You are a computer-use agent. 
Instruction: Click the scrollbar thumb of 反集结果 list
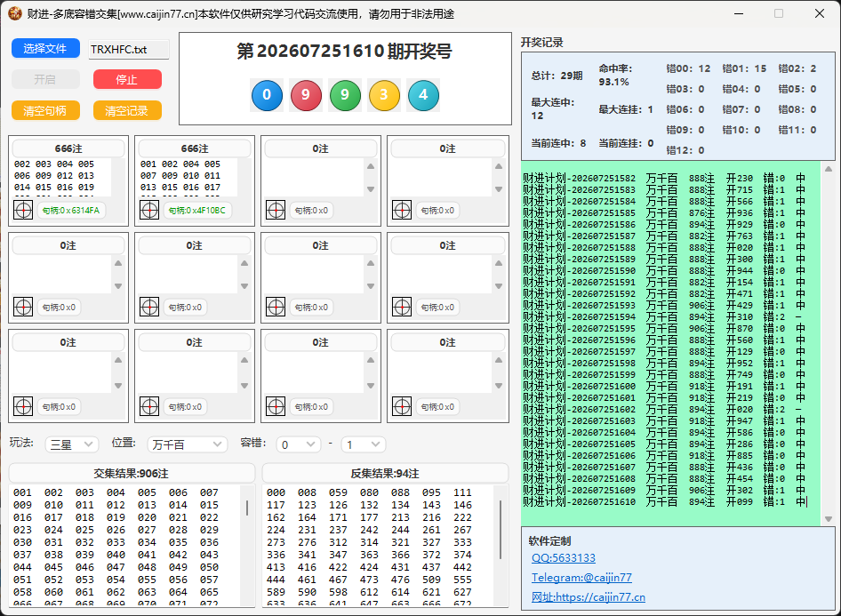[x=501, y=530]
